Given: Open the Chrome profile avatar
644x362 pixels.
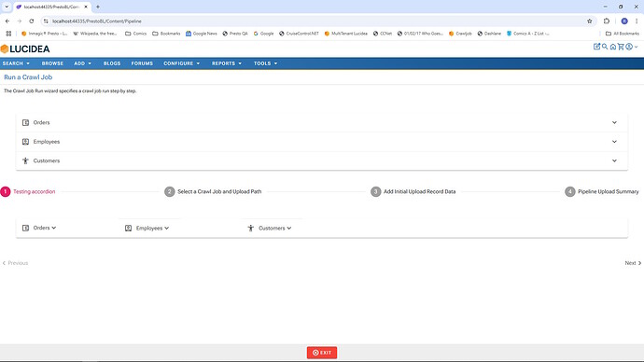Looking at the screenshot, I should 624,21.
